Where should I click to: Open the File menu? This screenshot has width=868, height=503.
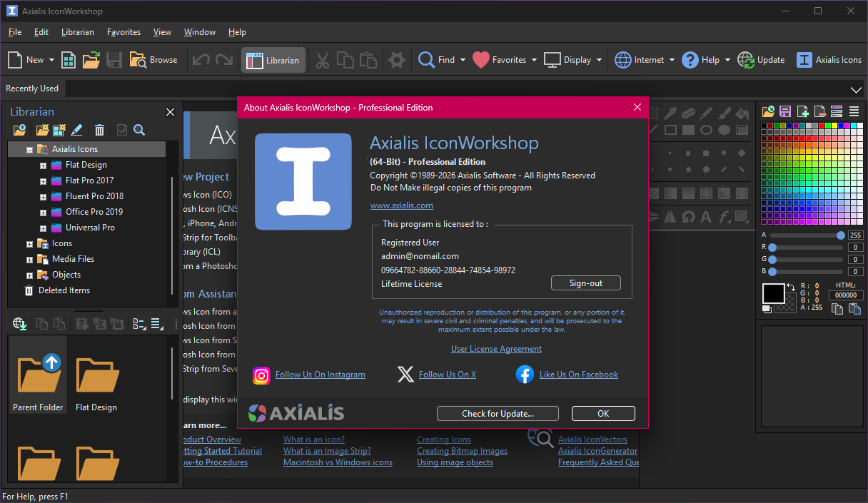15,32
